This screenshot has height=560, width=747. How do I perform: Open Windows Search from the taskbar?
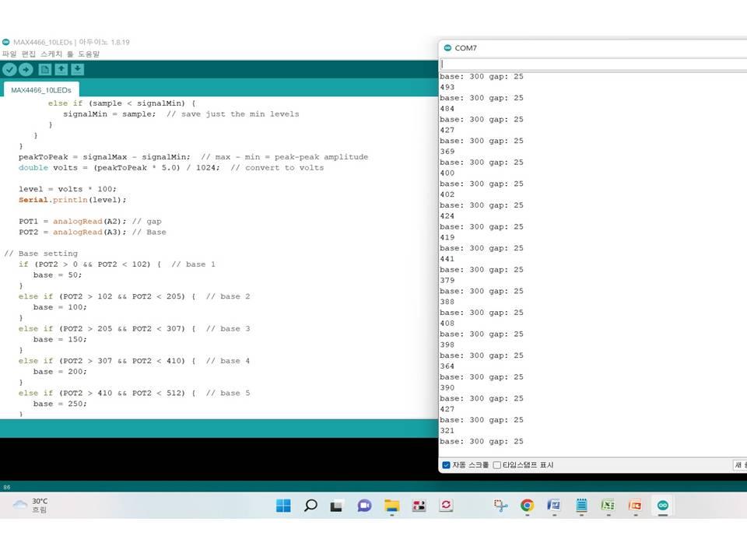[310, 506]
